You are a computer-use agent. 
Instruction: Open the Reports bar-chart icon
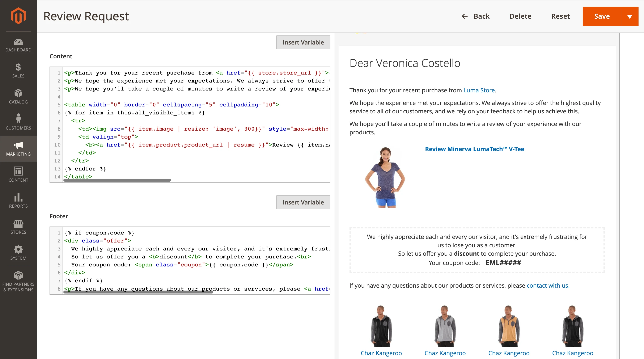pyautogui.click(x=18, y=198)
